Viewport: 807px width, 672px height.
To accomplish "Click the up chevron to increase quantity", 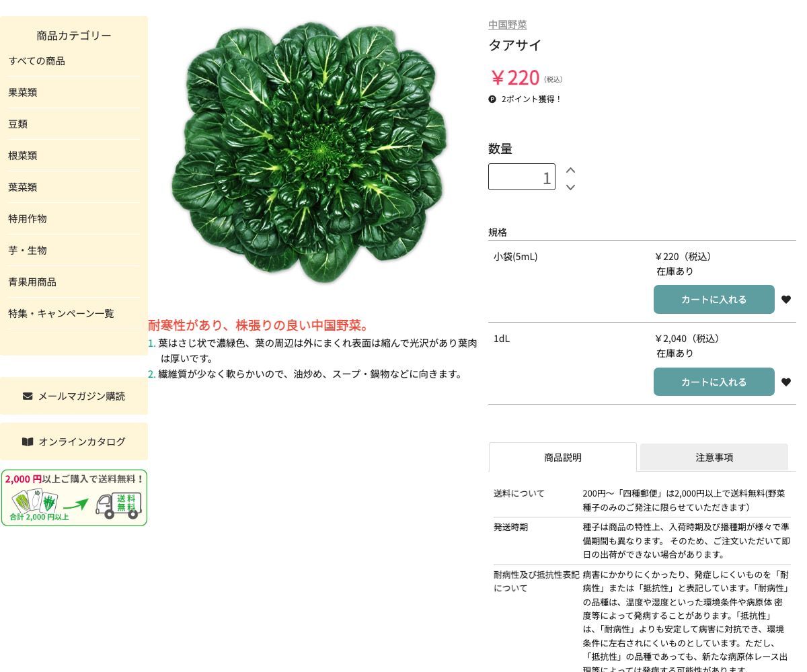I will [570, 170].
